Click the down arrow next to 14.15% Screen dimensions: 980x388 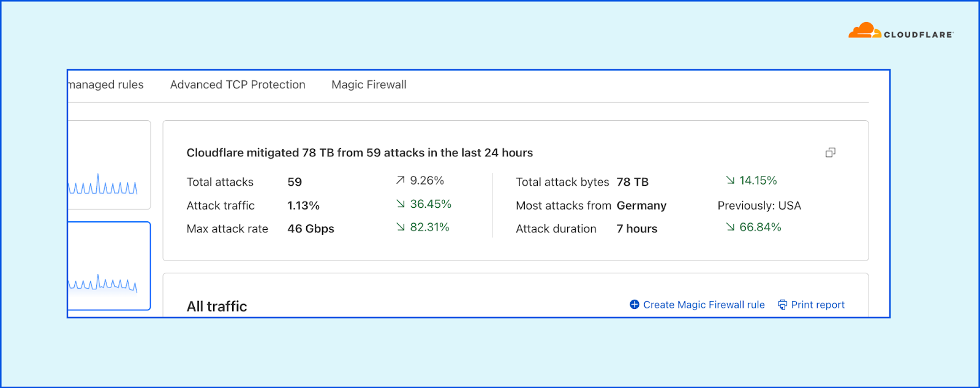click(730, 180)
